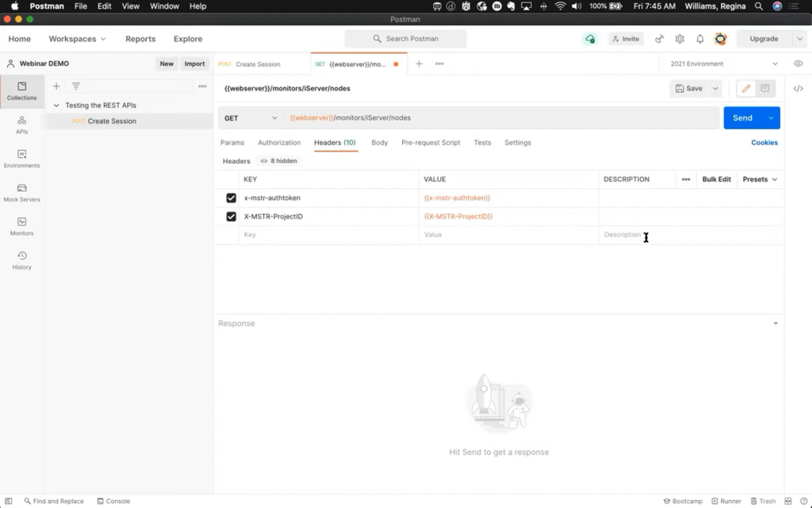Click the Save button
812x508 pixels.
[689, 89]
